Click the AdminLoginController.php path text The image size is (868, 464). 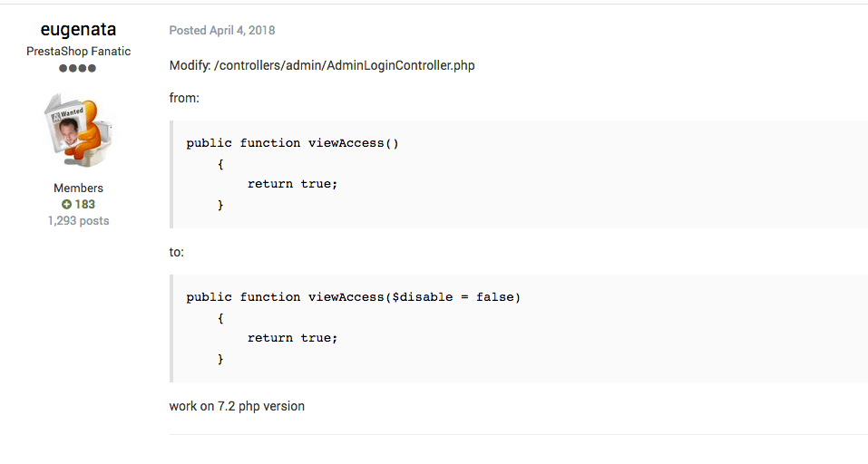pyautogui.click(x=345, y=66)
